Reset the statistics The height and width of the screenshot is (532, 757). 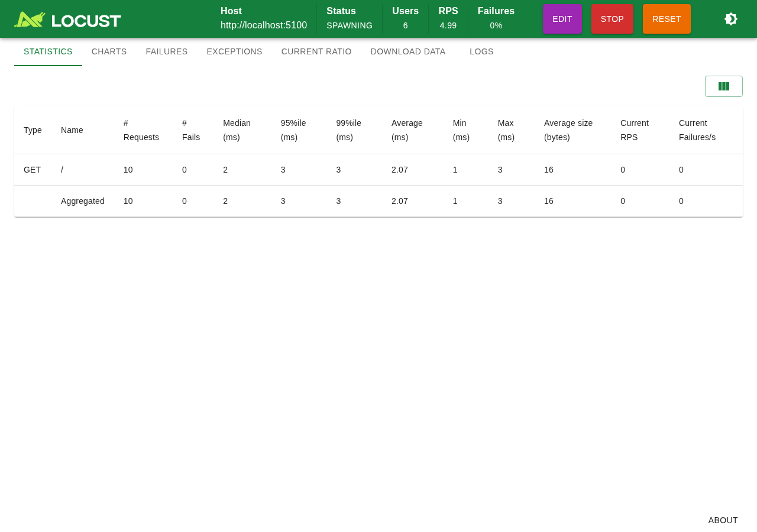(x=667, y=19)
